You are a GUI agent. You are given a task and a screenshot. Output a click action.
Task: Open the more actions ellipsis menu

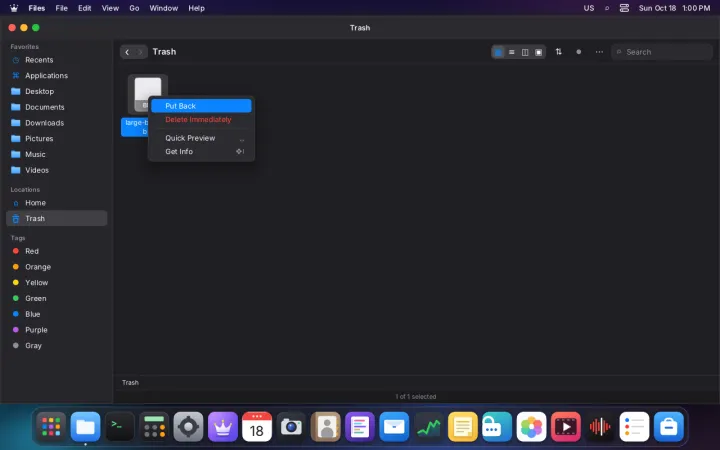click(x=599, y=52)
